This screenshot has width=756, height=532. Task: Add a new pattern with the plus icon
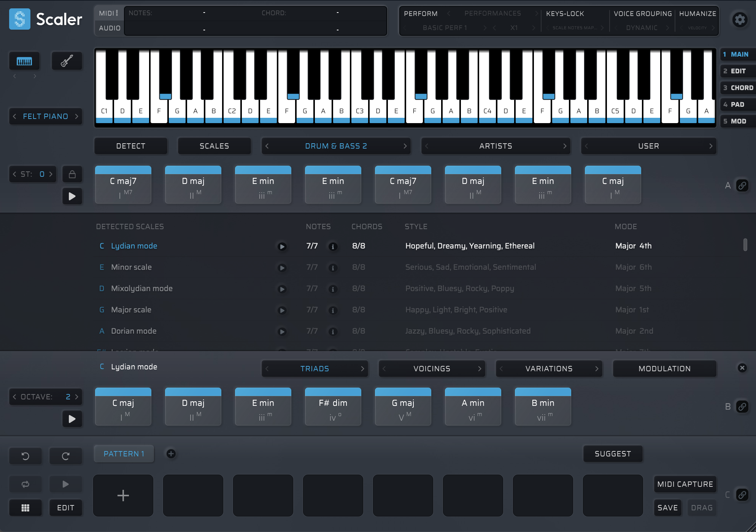click(171, 454)
